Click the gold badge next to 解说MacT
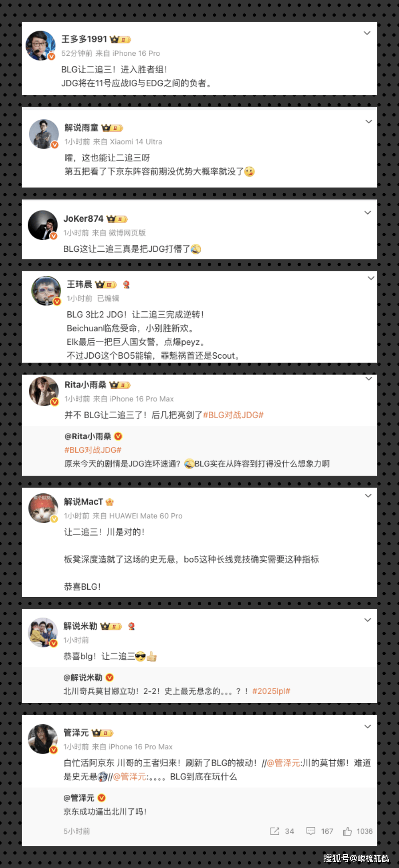This screenshot has height=868, width=399. click(110, 502)
